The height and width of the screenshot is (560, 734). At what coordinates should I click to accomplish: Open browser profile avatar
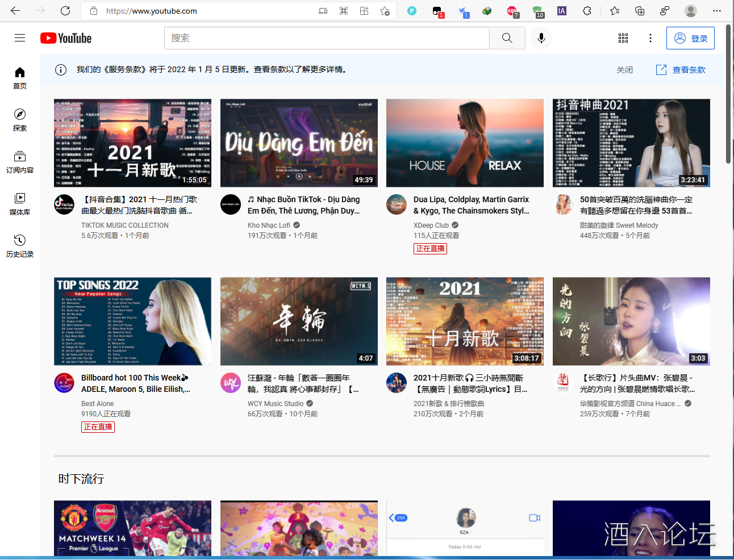[691, 11]
